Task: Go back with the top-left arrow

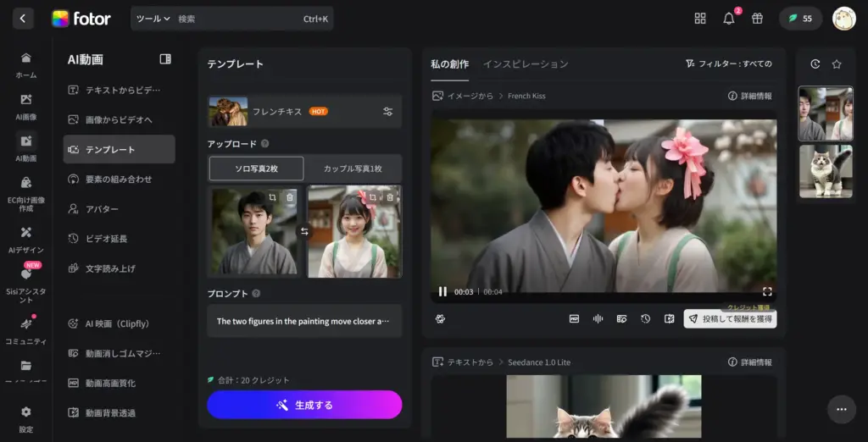Action: (x=23, y=19)
